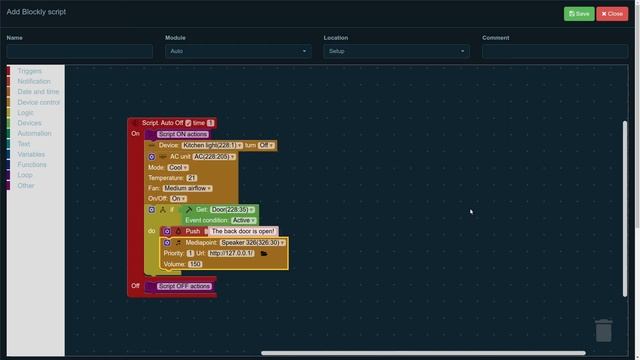The height and width of the screenshot is (360, 640).
Task: Click the music note on the Mediapoint block
Action: coord(178,243)
